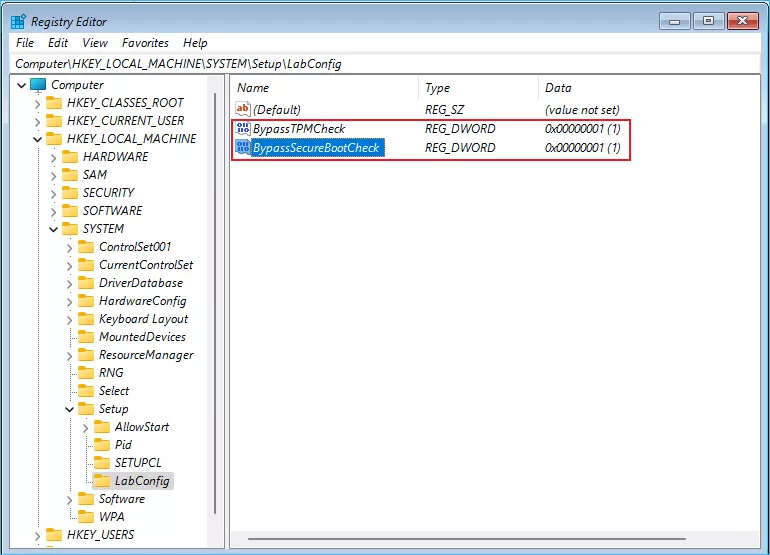770x555 pixels.
Task: Click data 0x00000001 of BypassSecureBootCheck row
Action: 582,147
